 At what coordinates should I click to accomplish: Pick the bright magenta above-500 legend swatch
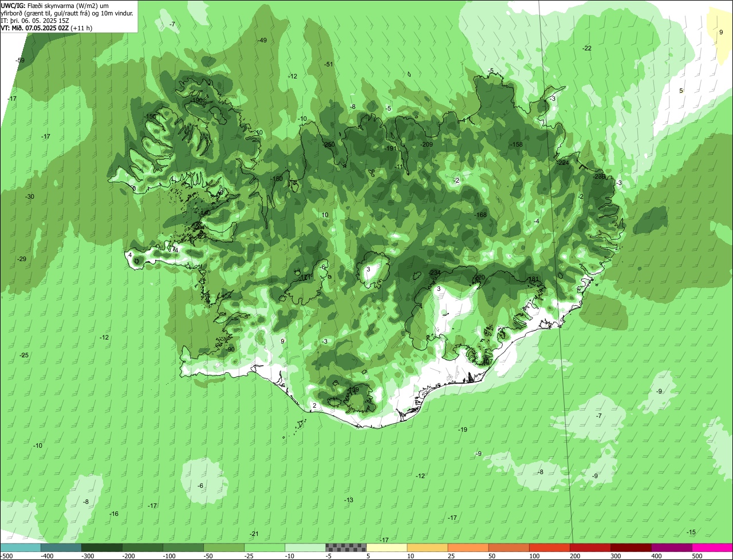(x=712, y=547)
